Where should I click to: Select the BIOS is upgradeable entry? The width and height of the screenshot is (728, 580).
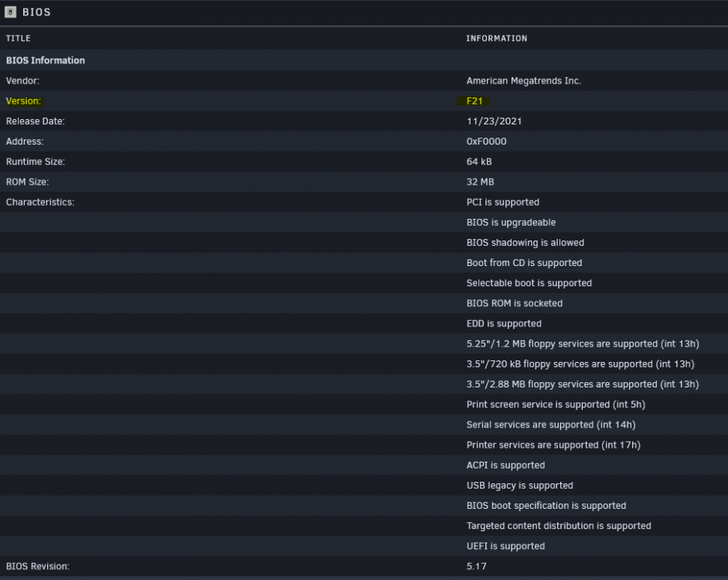pos(511,222)
